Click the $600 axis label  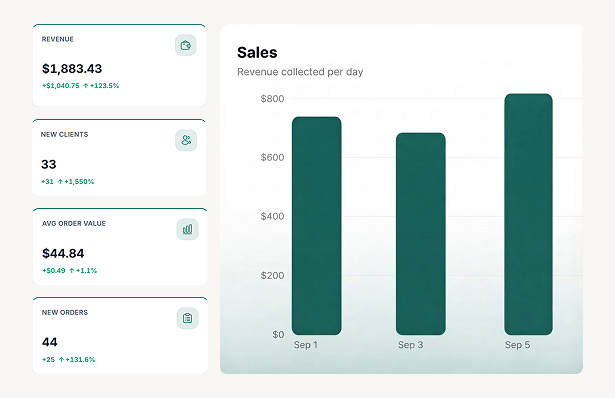(272, 157)
